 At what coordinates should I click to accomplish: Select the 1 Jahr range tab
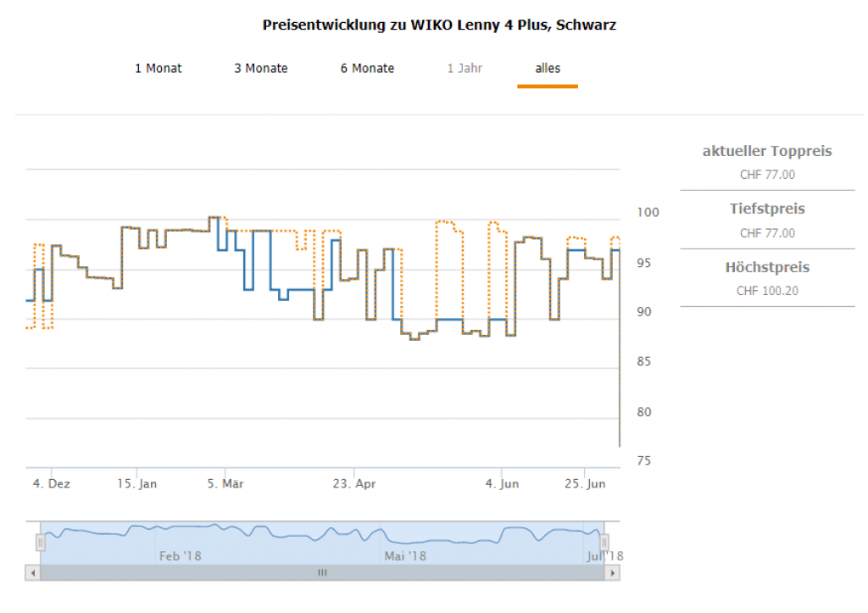pos(465,68)
